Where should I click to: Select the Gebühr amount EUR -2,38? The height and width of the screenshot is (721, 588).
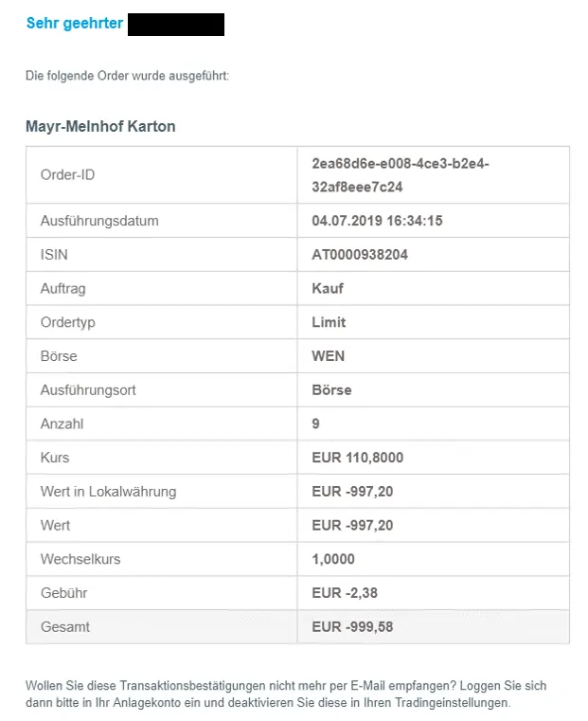[x=345, y=593]
